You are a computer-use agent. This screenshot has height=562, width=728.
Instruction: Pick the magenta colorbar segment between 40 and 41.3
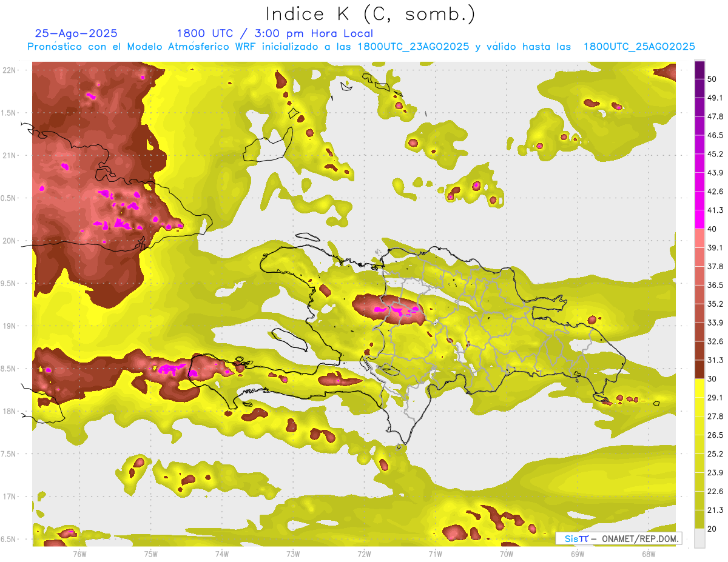click(699, 219)
